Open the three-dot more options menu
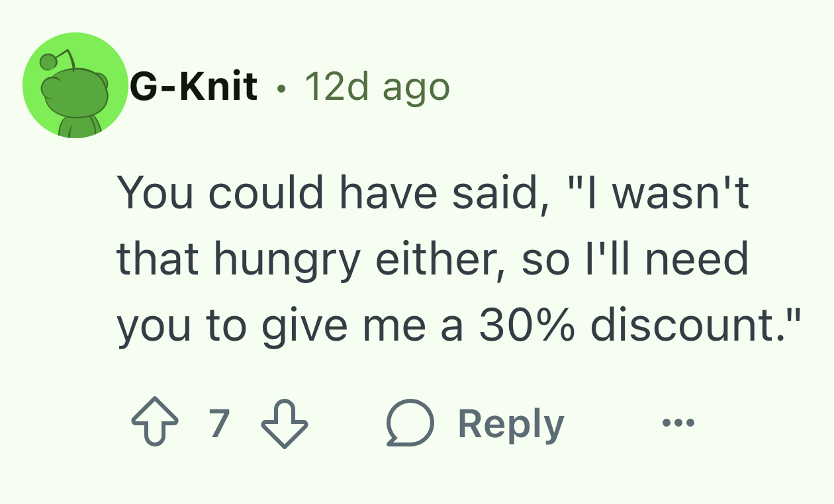This screenshot has width=834, height=504. (x=678, y=422)
